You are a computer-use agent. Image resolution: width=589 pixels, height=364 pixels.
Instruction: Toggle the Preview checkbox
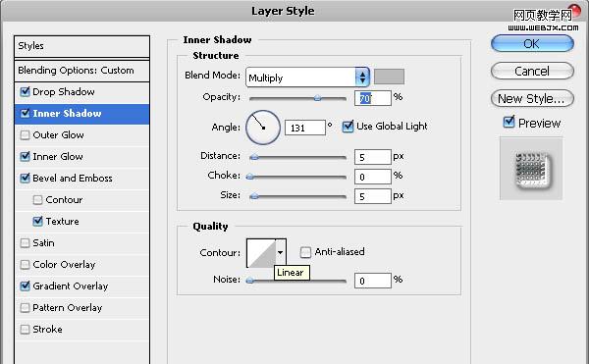tap(509, 123)
